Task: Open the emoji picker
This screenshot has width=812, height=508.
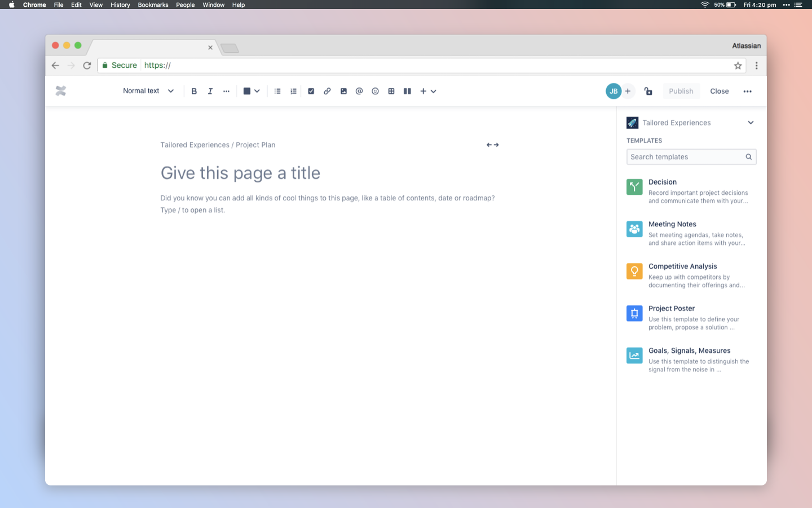Action: [375, 91]
